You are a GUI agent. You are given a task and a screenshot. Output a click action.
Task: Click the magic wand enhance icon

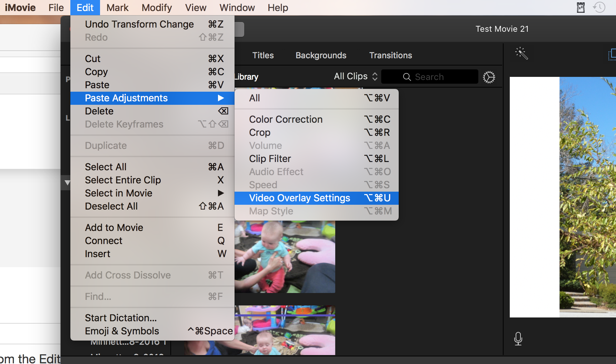tap(521, 53)
